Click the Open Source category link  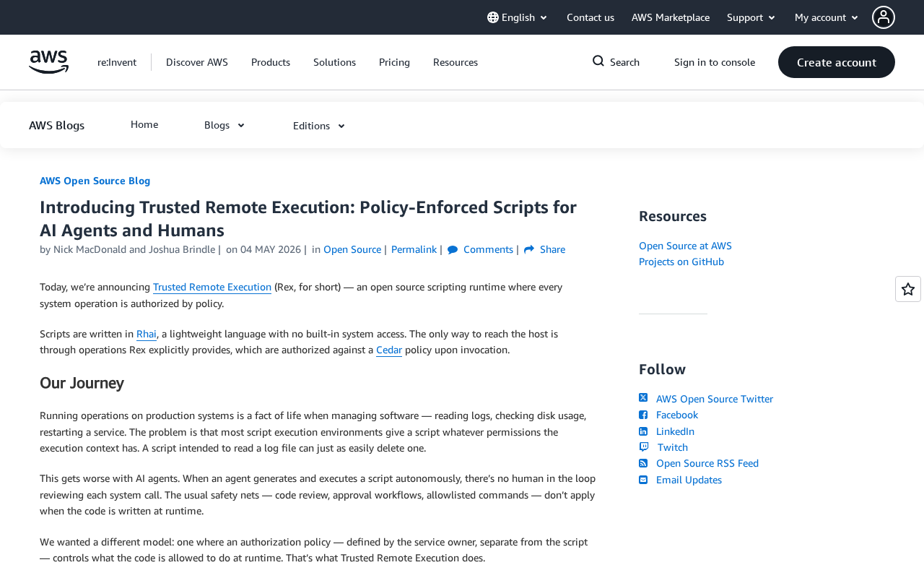point(352,249)
